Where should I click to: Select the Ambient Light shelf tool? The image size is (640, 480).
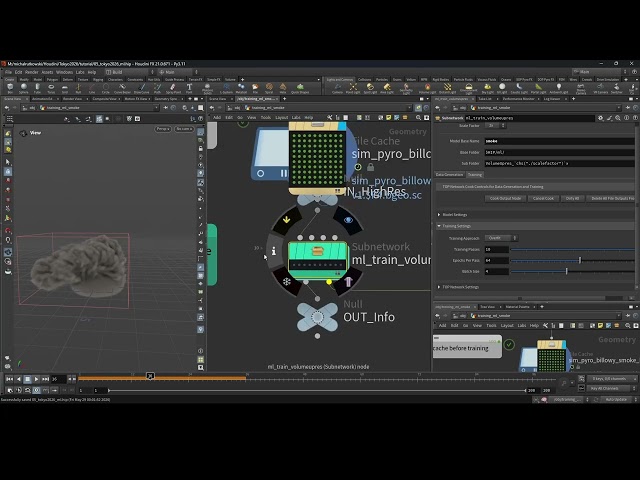[559, 88]
